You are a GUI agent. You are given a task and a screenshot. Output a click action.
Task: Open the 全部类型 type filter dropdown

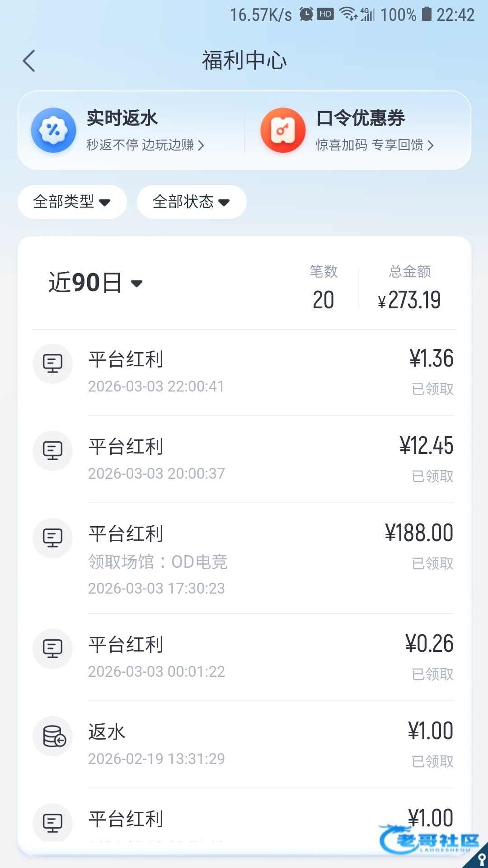72,202
